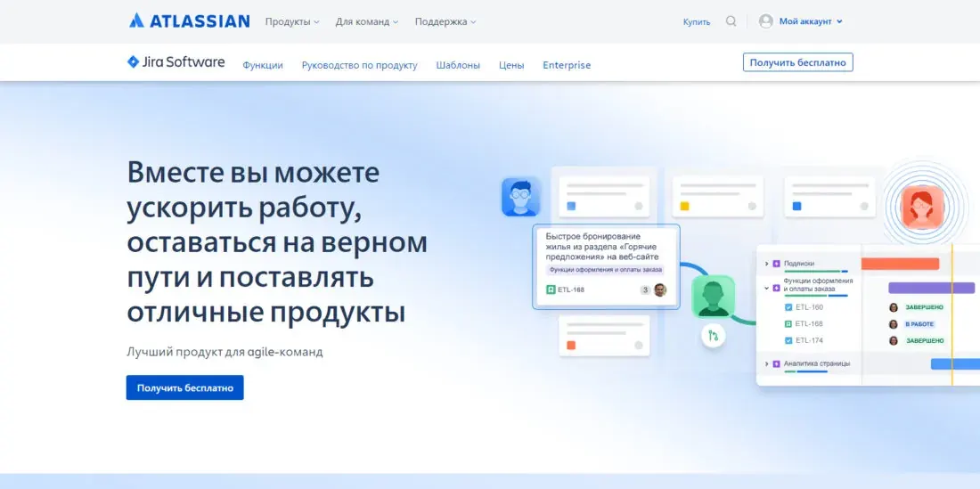980x489 pixels.
Task: Click Функции оформления и оплаты заказа tag on card
Action: tap(606, 270)
